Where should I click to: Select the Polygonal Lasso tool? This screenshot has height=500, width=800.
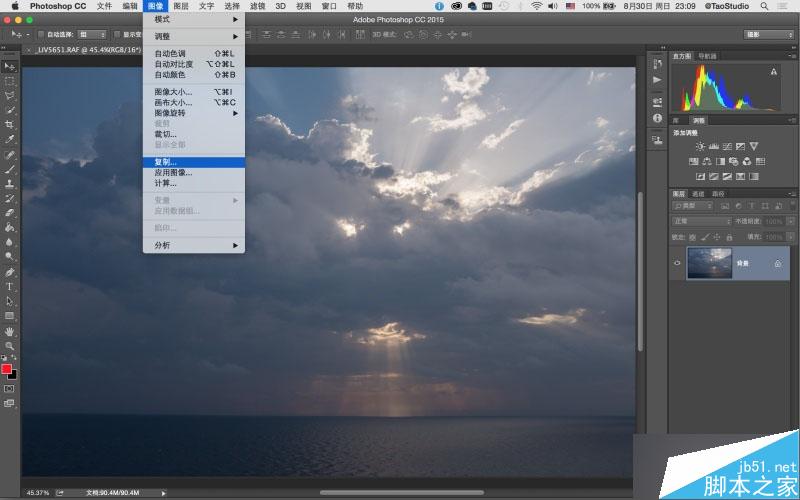[9, 95]
